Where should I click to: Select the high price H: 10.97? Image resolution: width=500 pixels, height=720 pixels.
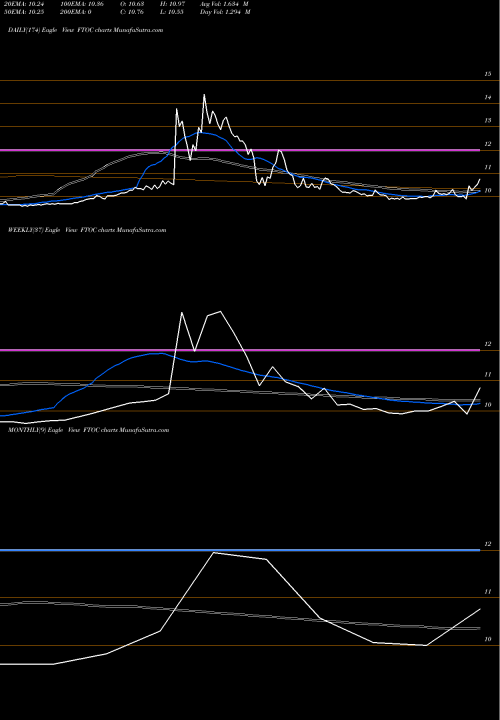point(171,4)
